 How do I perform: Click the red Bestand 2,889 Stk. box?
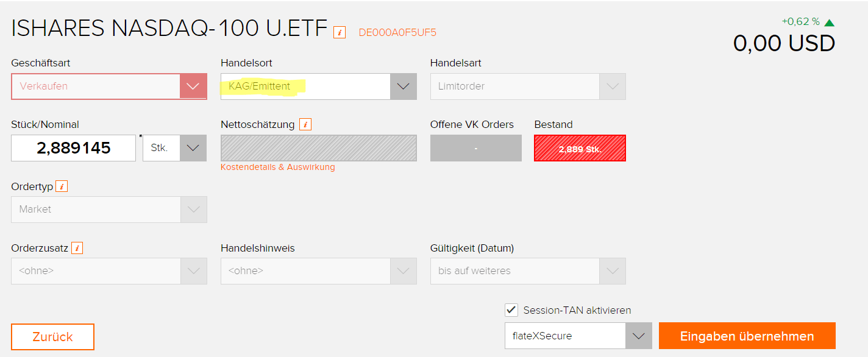coord(580,148)
